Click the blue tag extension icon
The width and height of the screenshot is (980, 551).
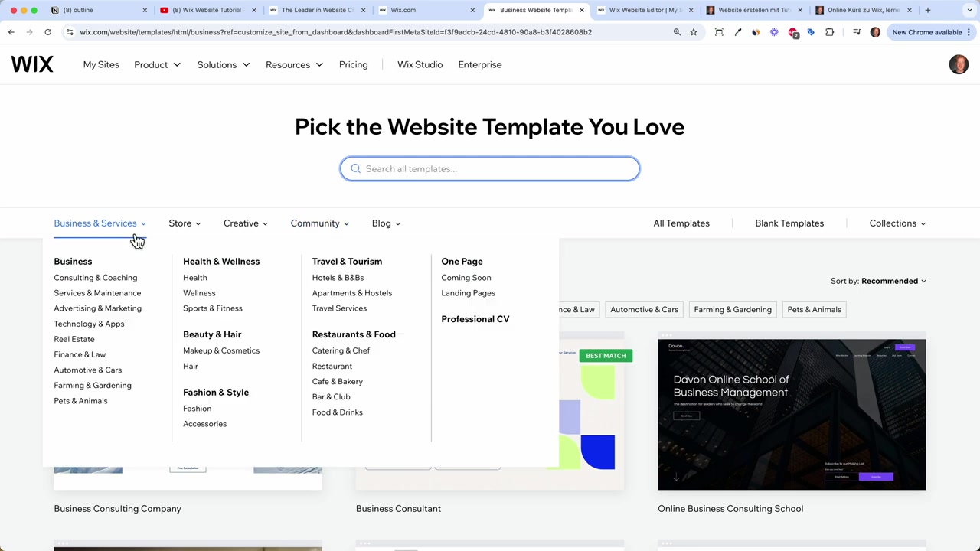click(811, 32)
